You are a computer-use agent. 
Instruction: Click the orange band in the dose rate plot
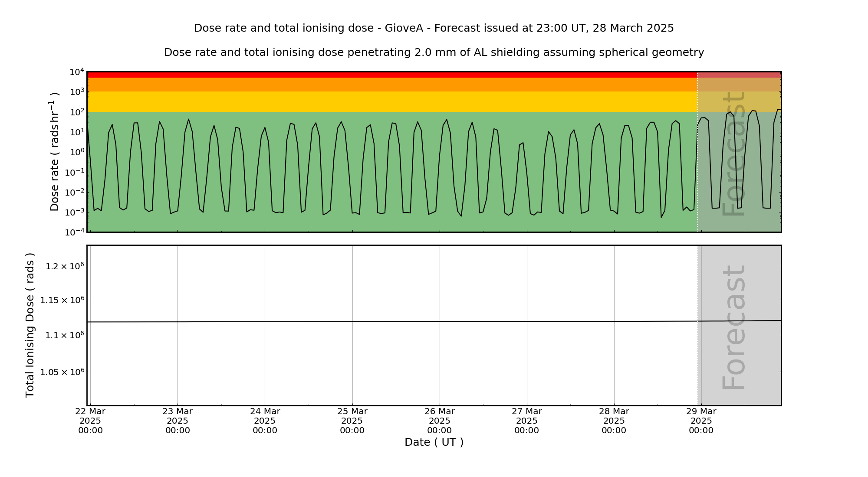tap(391, 85)
